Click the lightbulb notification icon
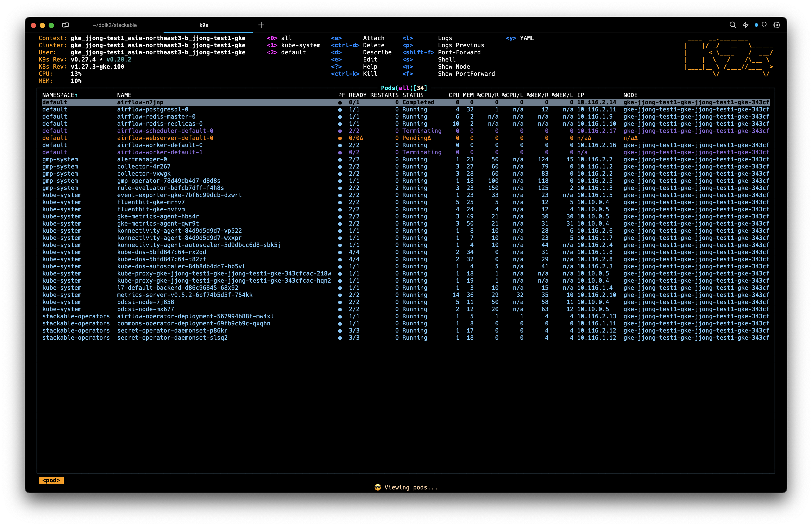 [764, 25]
